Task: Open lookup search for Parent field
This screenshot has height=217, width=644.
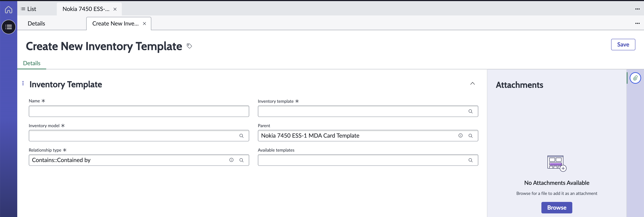Action: click(470, 136)
